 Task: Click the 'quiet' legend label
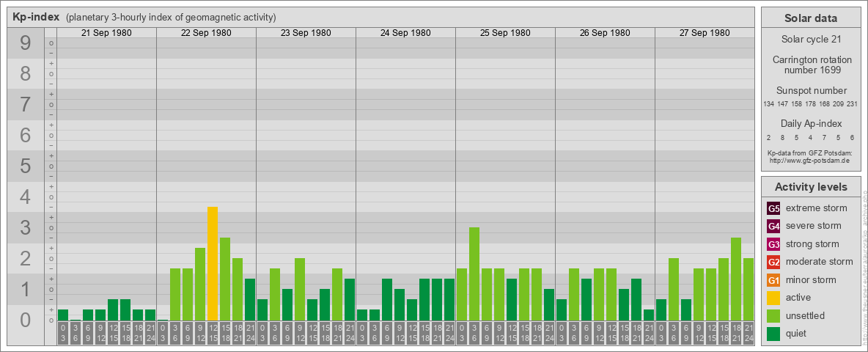798,333
